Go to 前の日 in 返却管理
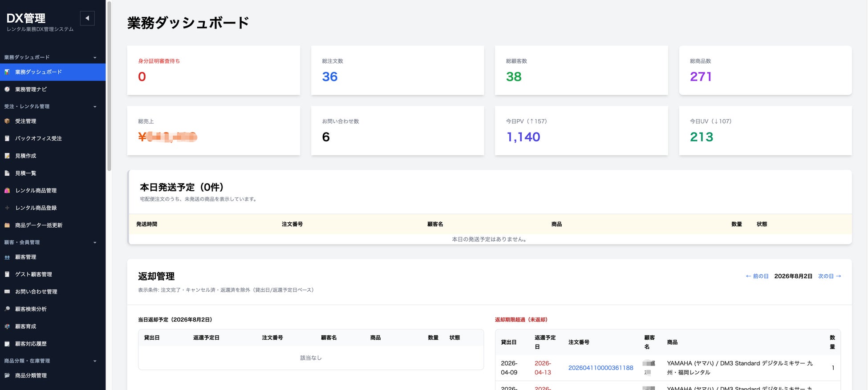 [x=757, y=276]
